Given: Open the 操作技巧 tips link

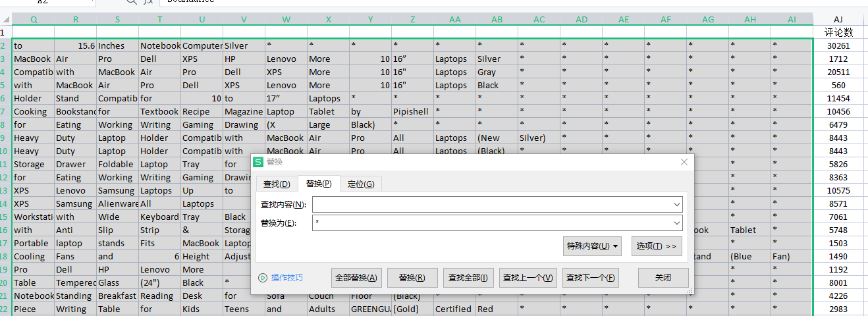Looking at the screenshot, I should click(287, 278).
